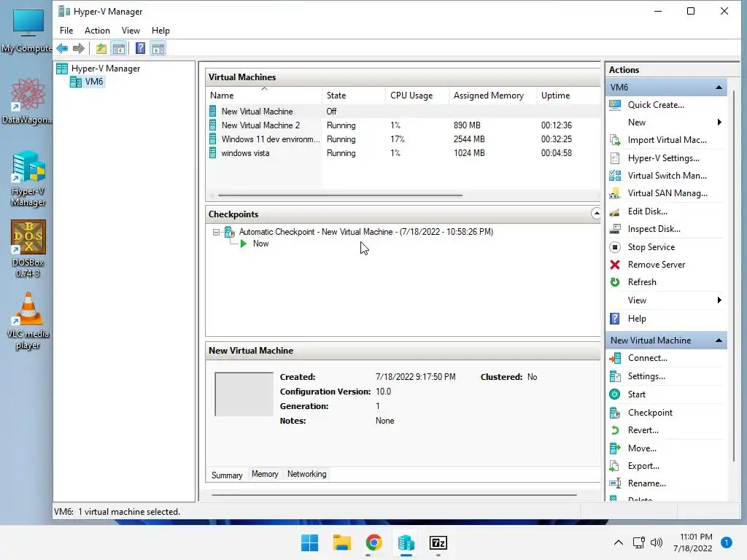Click the VM preview thumbnail
The width and height of the screenshot is (747, 560).
(x=244, y=394)
